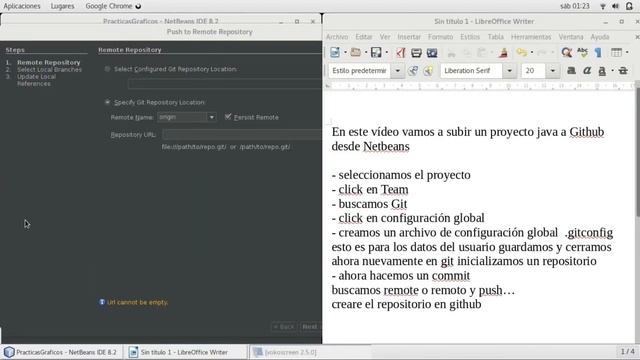Click the Save floppy icon in Writer

pyautogui.click(x=376, y=52)
